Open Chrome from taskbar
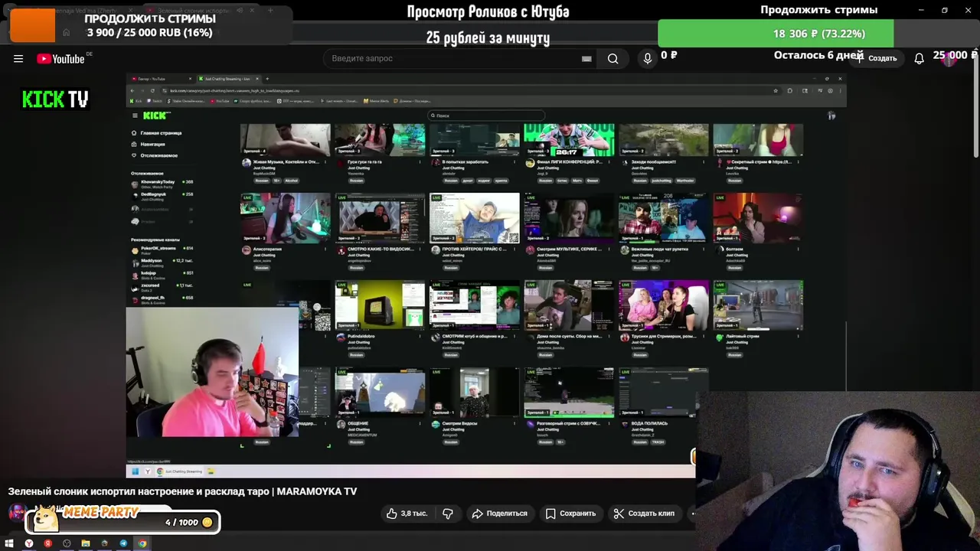 pos(142,543)
